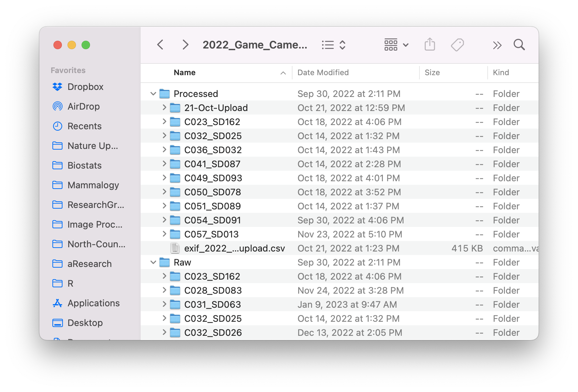
Task: Select the C041_SD087 folder
Action: click(x=340, y=164)
